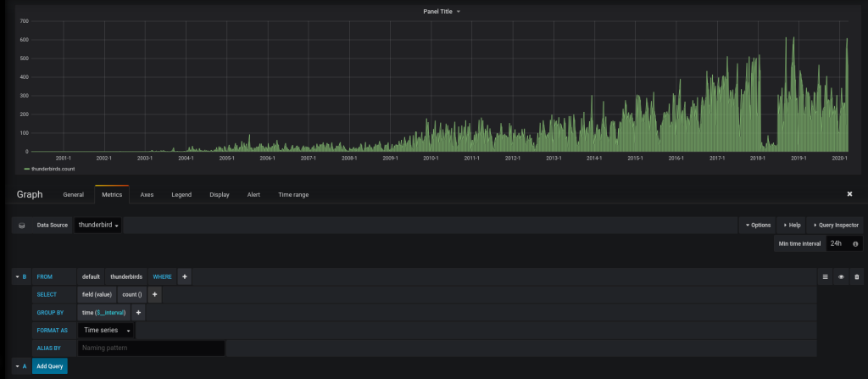Open the thunderbird data source dropdown
The height and width of the screenshot is (379, 868).
98,226
